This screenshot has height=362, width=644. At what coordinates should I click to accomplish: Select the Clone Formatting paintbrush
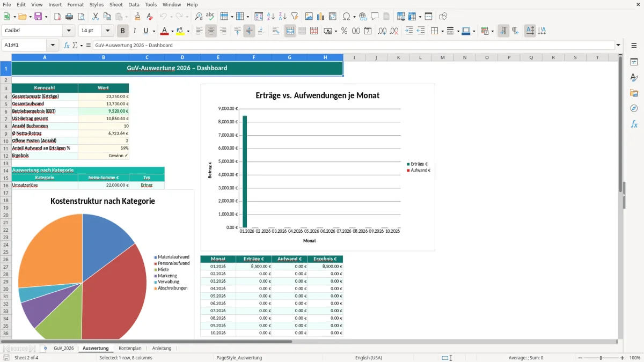[x=137, y=16]
